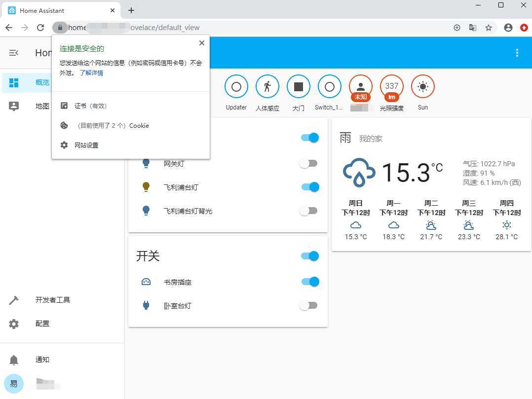Open the 概览 overview sidebar item
Image resolution: width=532 pixels, height=399 pixels.
pyautogui.click(x=27, y=82)
